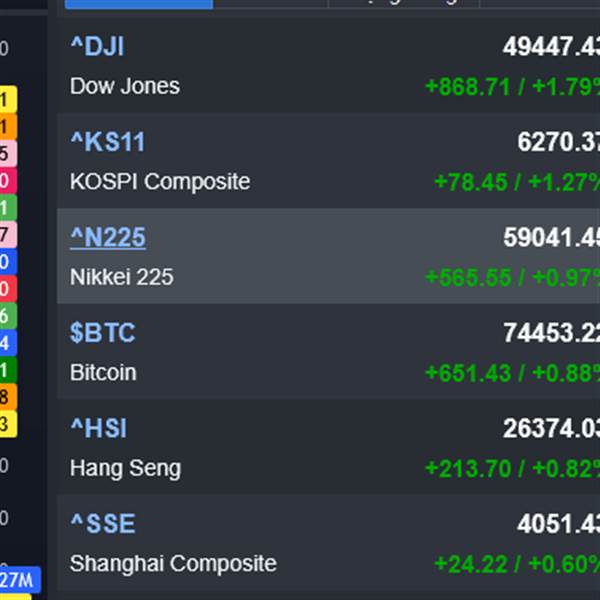Viewport: 600px width, 600px height.
Task: Select the active blue tab at top
Action: (x=139, y=4)
